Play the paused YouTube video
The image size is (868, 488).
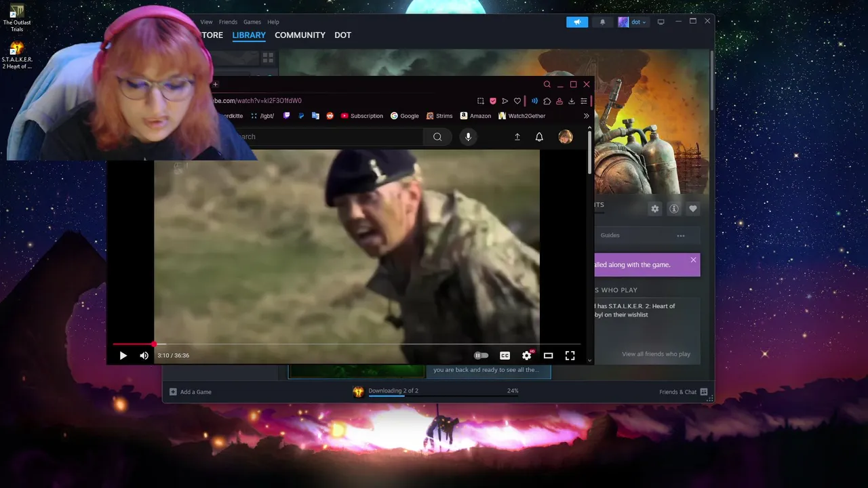coord(123,355)
